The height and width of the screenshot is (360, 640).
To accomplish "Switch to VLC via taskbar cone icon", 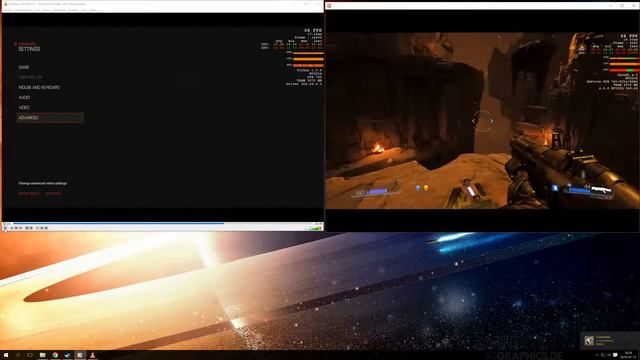I will 92,355.
